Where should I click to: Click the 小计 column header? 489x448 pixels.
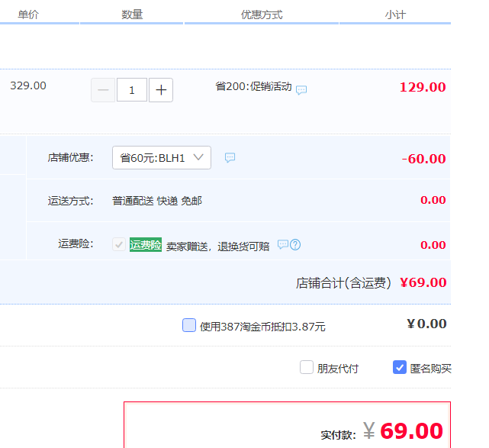395,15
